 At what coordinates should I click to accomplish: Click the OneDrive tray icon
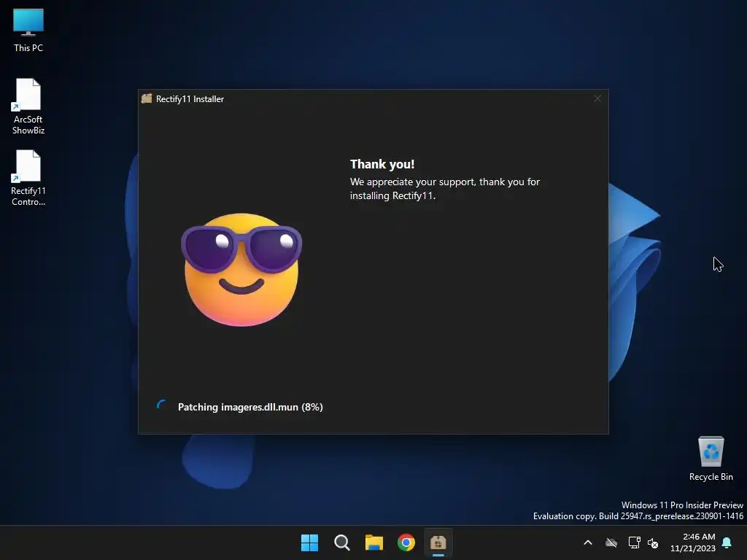click(x=611, y=542)
